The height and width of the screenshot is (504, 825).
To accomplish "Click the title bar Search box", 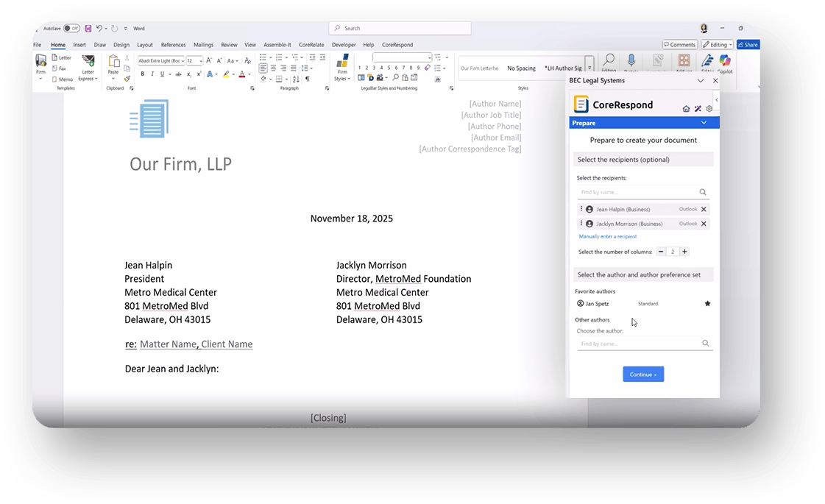I will click(x=400, y=29).
